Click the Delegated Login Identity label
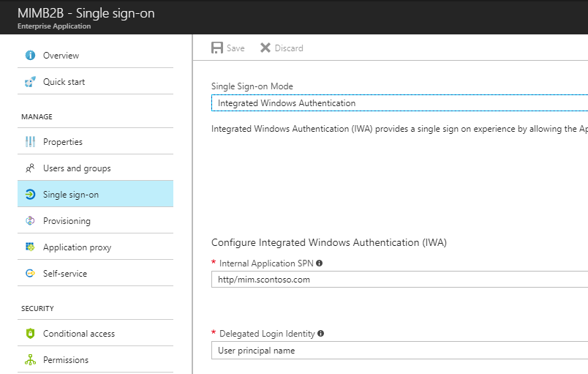Viewport: 588px width, 374px height. click(x=267, y=334)
